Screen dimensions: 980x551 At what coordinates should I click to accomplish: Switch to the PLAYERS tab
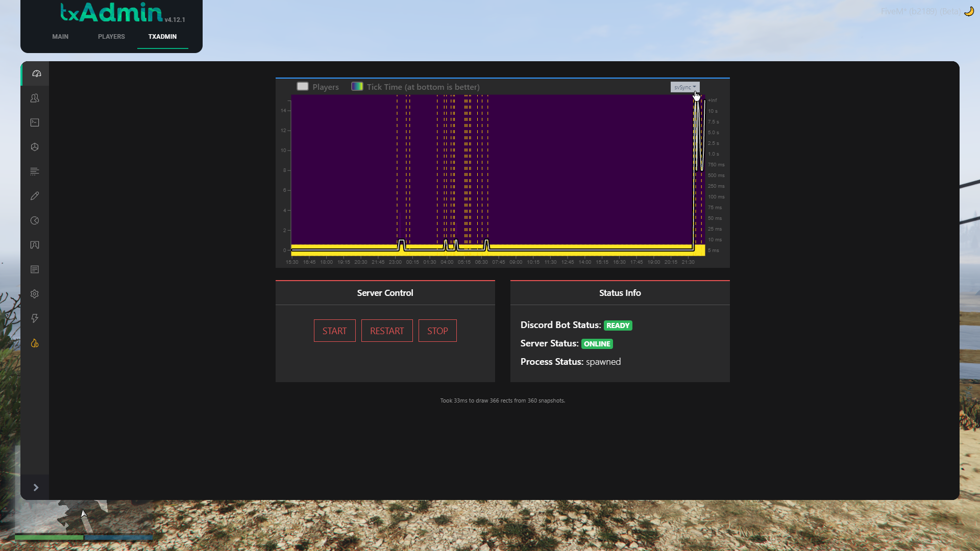tap(111, 37)
